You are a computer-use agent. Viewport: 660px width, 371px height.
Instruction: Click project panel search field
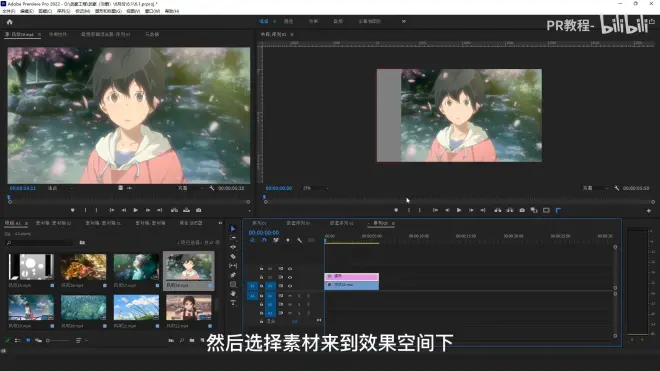tap(39, 243)
